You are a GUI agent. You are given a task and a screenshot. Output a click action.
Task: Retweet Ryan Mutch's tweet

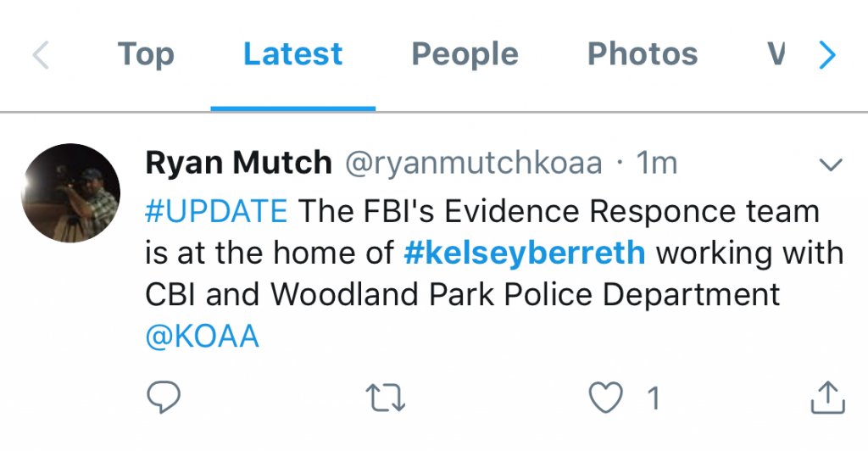[x=385, y=397]
